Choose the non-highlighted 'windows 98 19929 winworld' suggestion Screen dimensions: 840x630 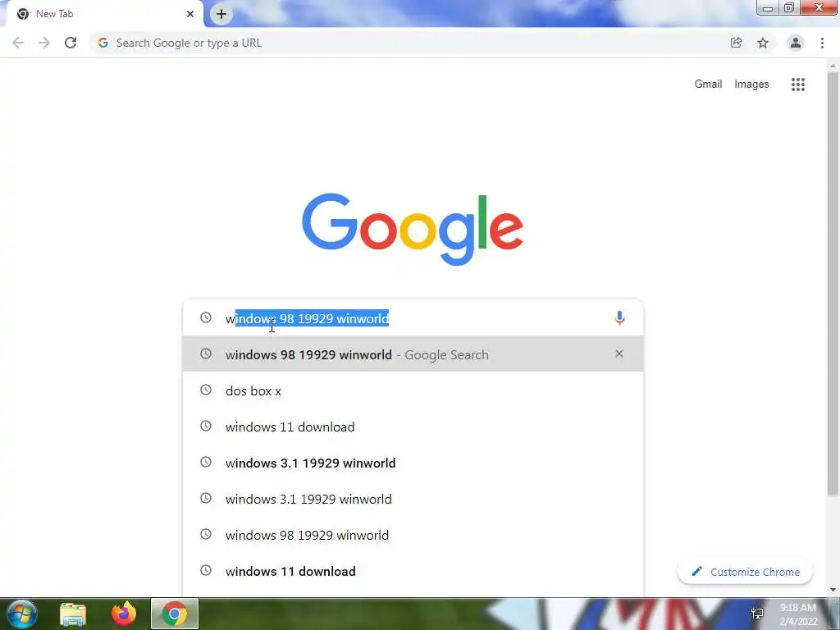click(413, 535)
